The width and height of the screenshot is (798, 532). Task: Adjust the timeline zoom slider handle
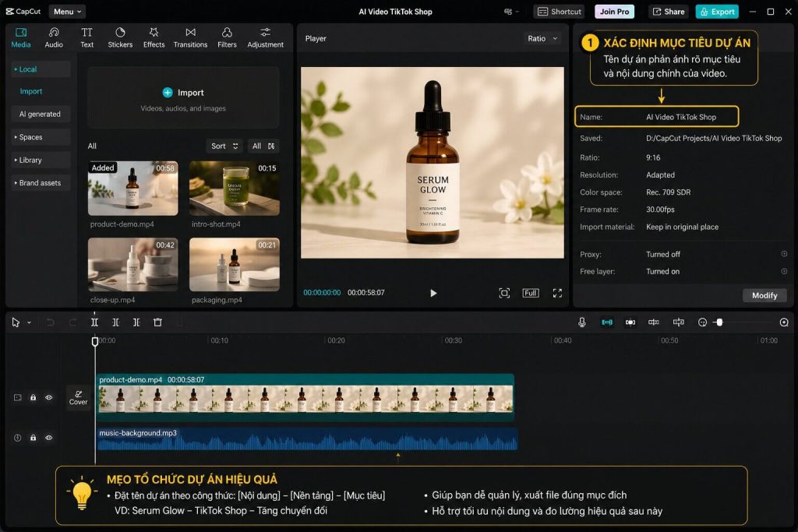pos(719,322)
